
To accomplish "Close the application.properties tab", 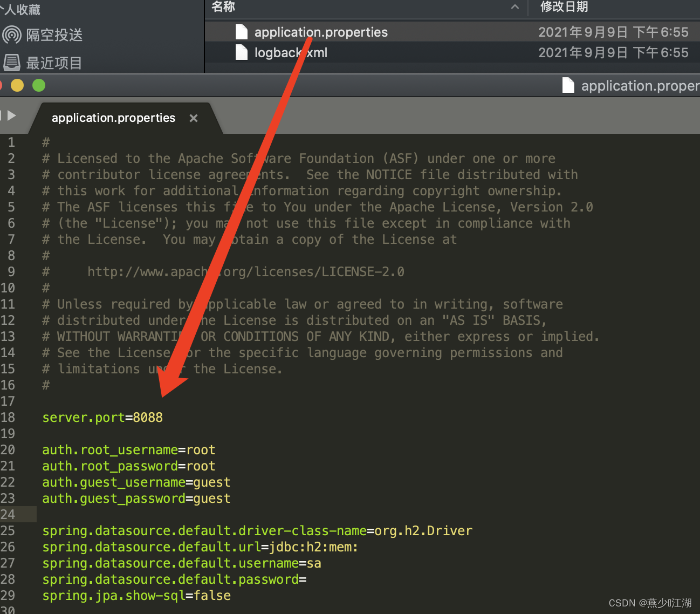I will click(194, 118).
